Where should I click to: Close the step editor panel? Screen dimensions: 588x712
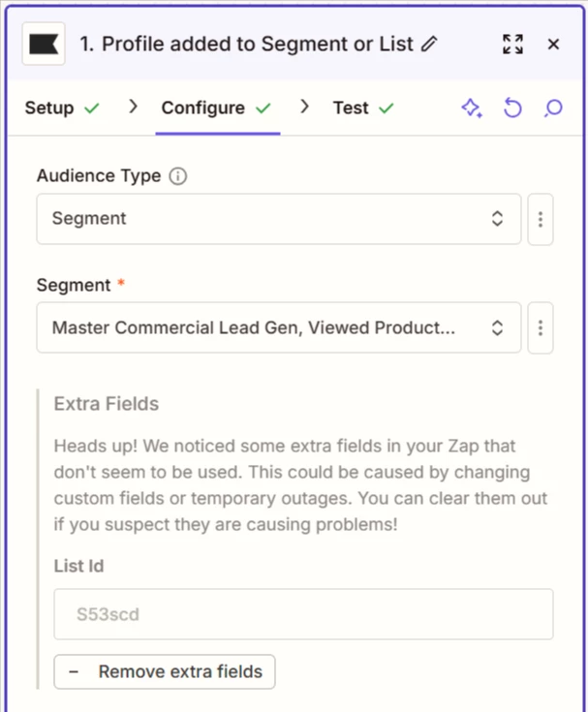[554, 45]
